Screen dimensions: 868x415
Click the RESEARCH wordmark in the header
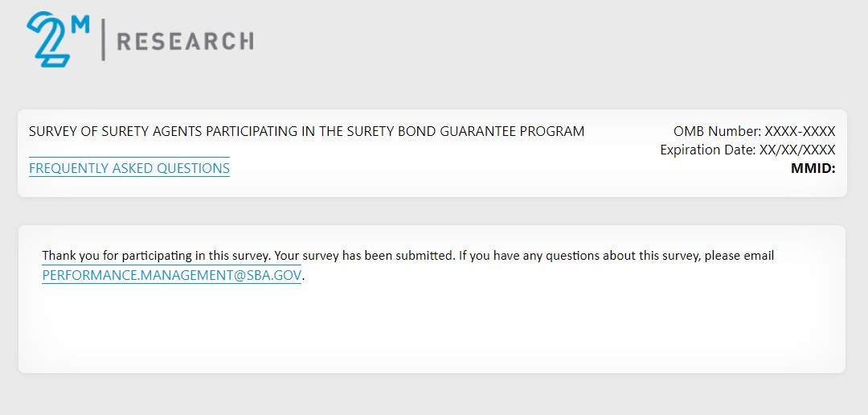coord(185,41)
